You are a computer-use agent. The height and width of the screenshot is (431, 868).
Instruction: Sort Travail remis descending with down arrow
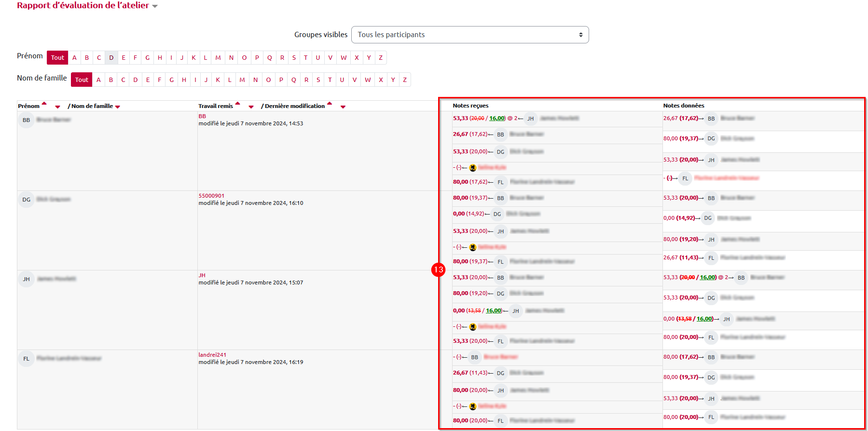coord(251,107)
